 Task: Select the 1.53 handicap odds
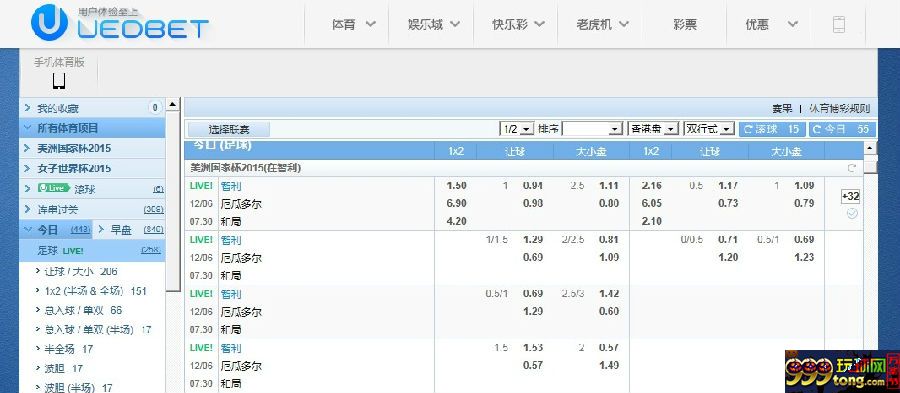point(533,347)
